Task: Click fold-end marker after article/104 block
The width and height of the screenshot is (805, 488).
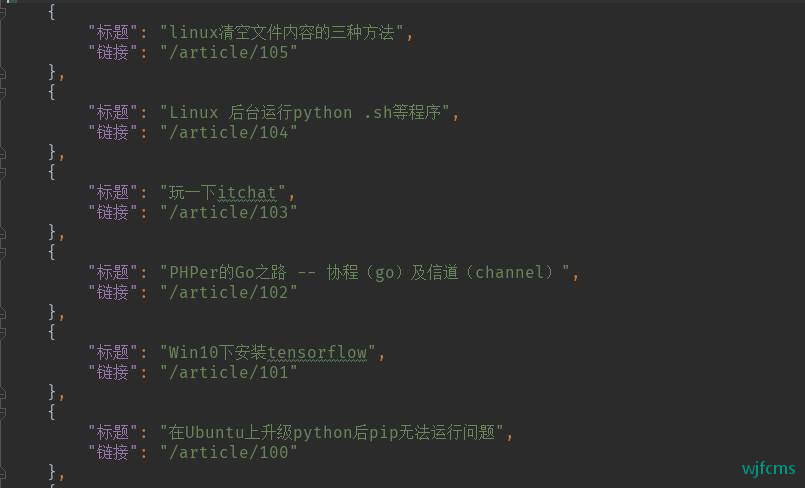Action: pos(2,153)
